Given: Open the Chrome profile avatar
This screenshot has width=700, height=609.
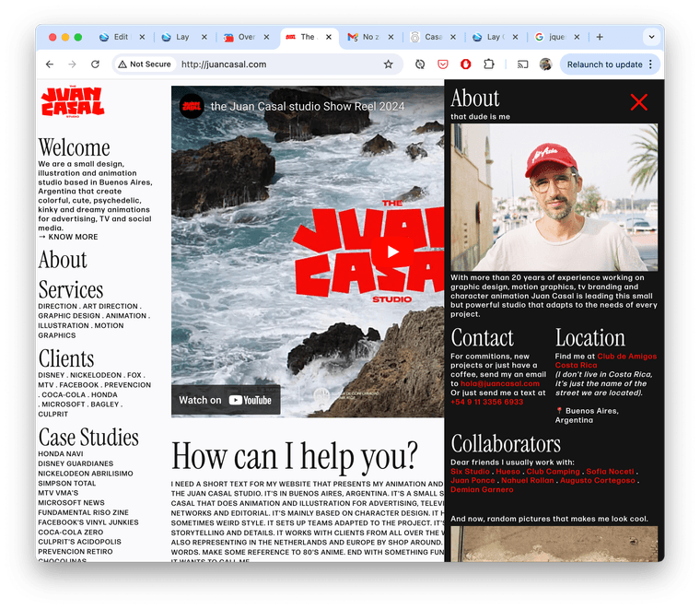Looking at the screenshot, I should click(x=545, y=64).
